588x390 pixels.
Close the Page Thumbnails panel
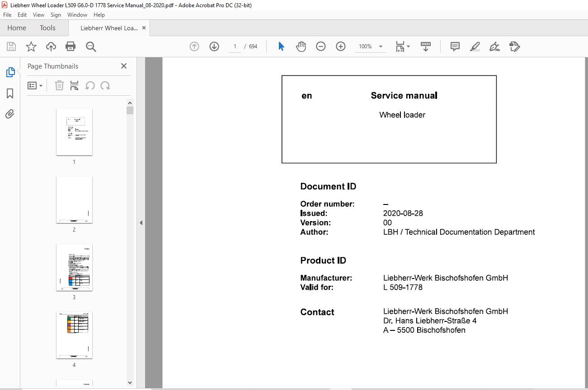click(x=124, y=66)
